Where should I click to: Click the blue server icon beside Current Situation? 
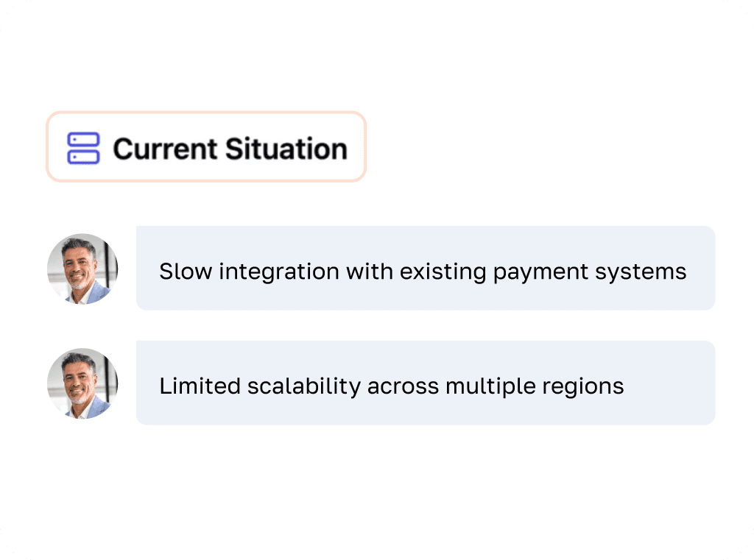83,148
